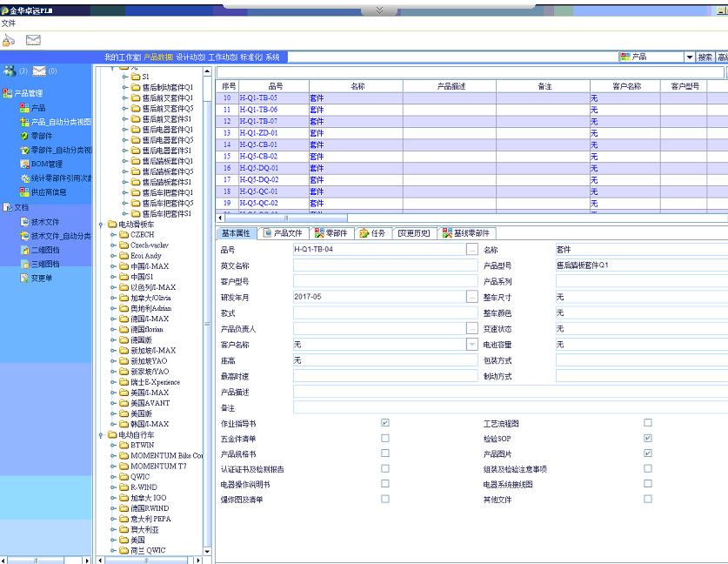Open 二维图档 in the documents section
Image resolution: width=728 pixels, height=564 pixels.
coord(45,250)
